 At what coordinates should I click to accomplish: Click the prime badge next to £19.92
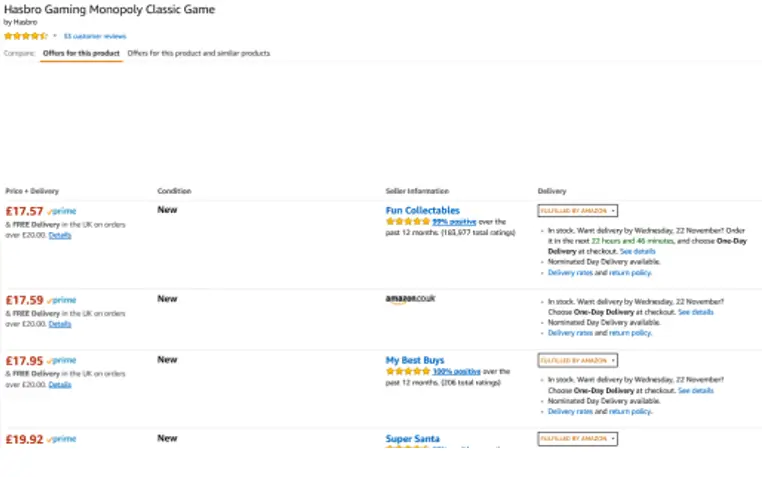click(x=62, y=439)
